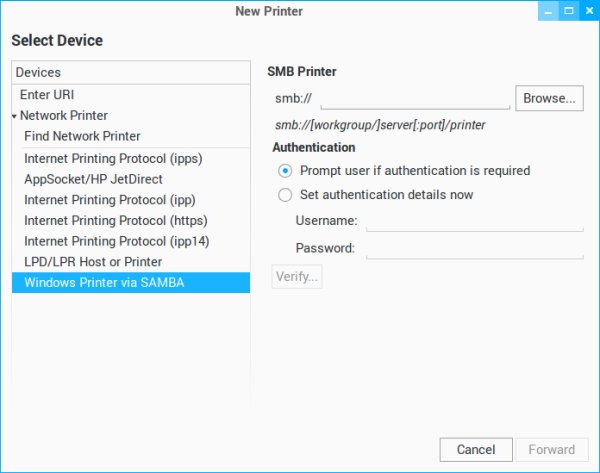Focus the Password text field
Screen dimensions: 600x473
[474, 248]
